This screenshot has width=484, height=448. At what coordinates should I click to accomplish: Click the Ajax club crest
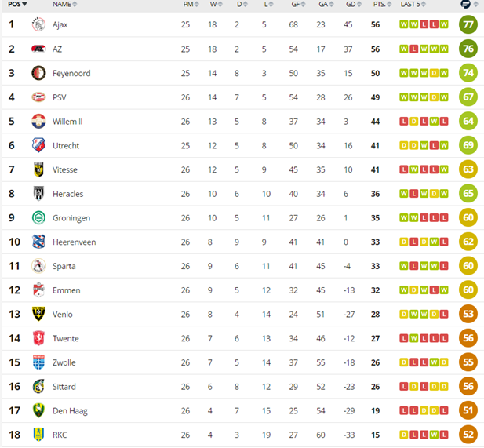tap(38, 24)
